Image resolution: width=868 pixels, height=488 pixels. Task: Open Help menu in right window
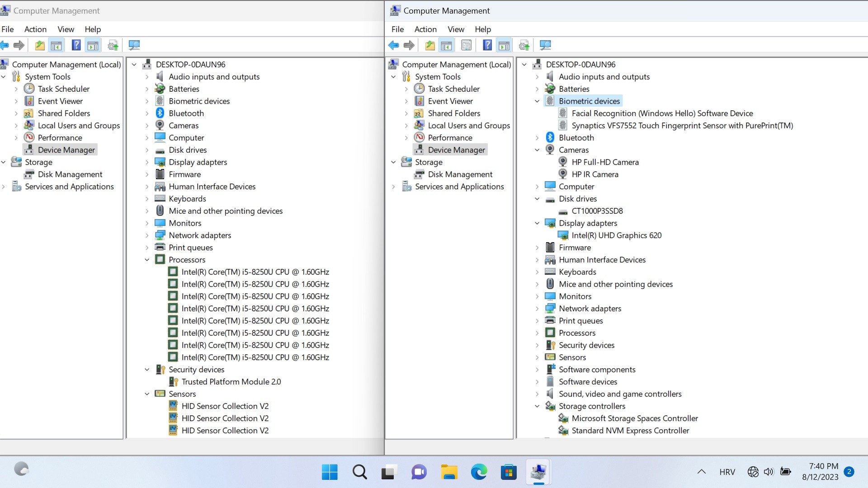[483, 29]
